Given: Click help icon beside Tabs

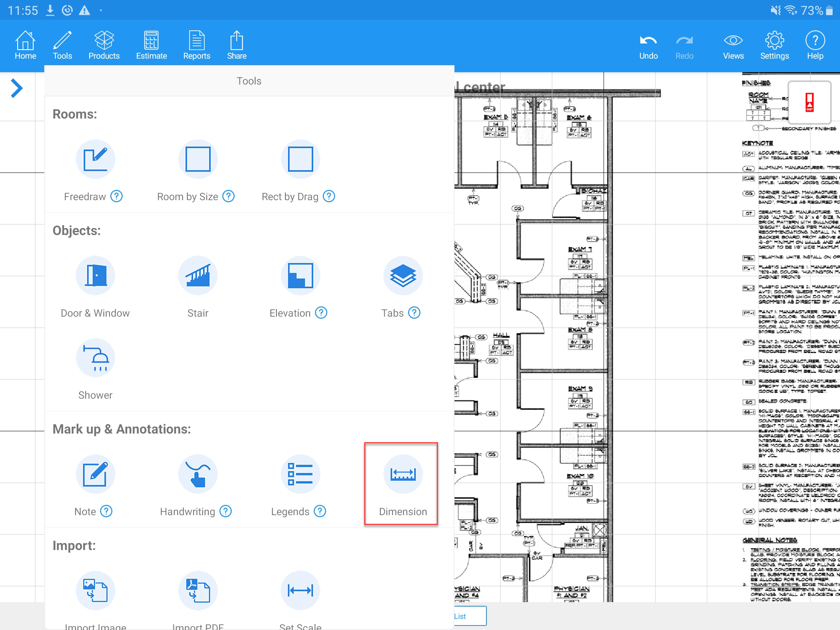Looking at the screenshot, I should coord(414,313).
